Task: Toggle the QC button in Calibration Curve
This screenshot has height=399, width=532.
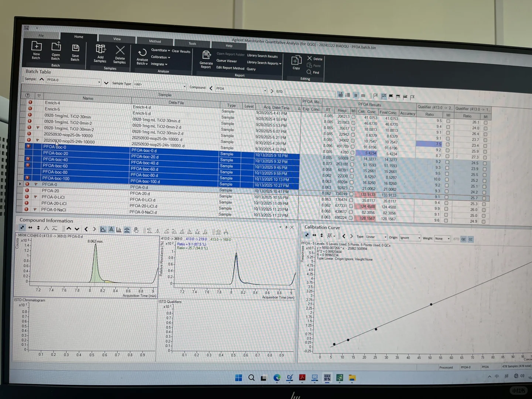Action: (464, 239)
